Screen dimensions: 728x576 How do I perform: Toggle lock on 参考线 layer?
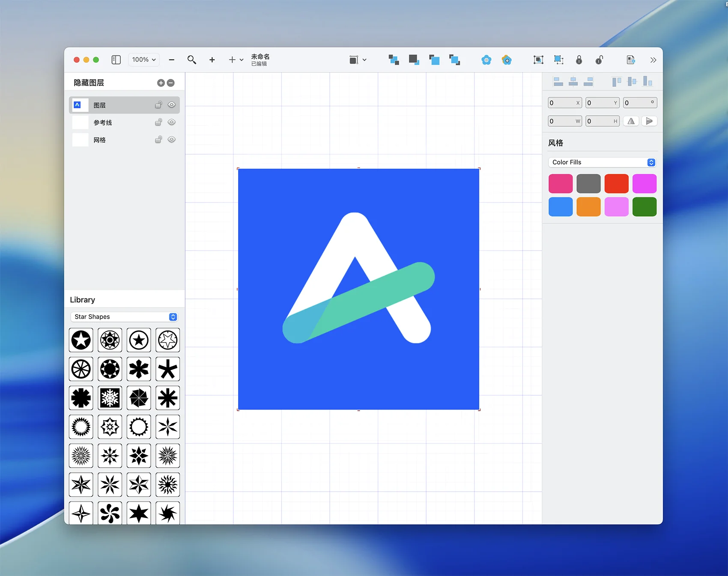point(158,122)
